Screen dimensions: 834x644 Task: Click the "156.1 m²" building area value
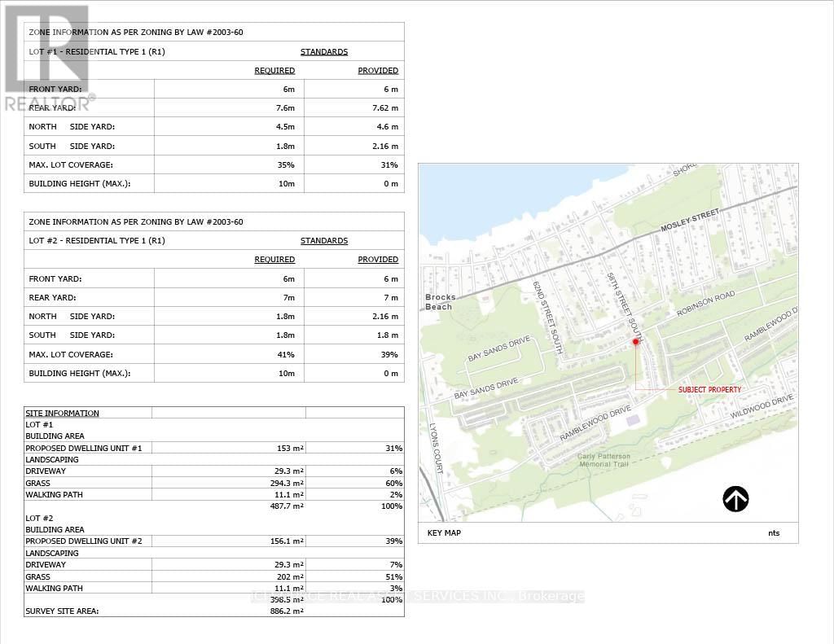(287, 541)
